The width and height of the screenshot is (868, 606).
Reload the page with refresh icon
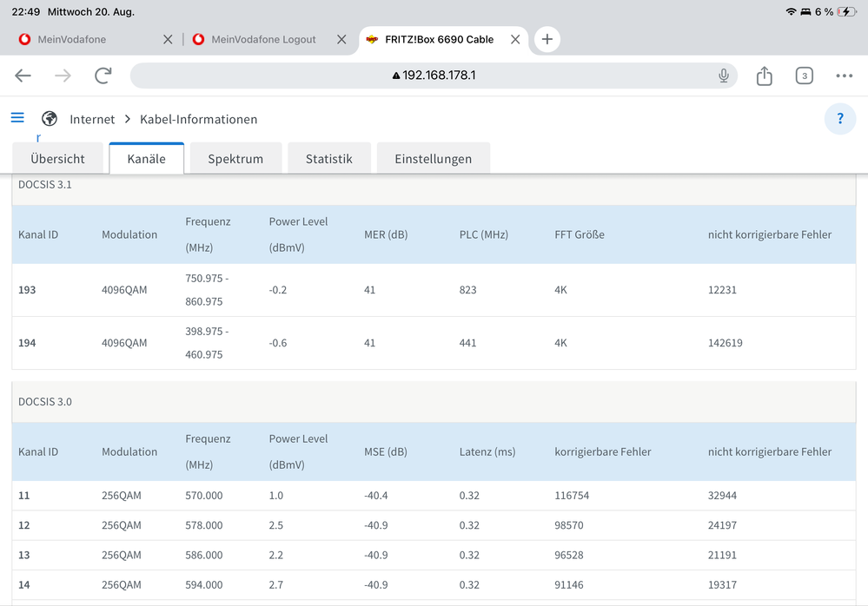pyautogui.click(x=103, y=76)
